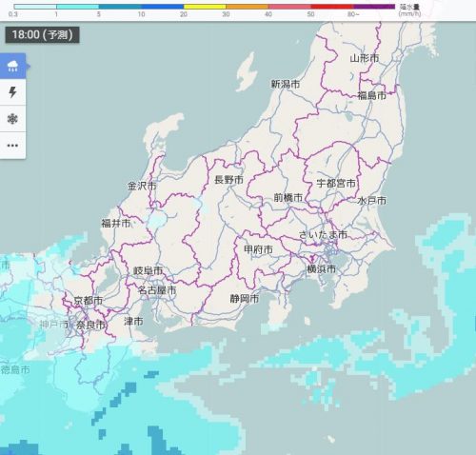476x455 pixels.
Task: Click the 名古屋市 city label
Action: [x=157, y=290]
